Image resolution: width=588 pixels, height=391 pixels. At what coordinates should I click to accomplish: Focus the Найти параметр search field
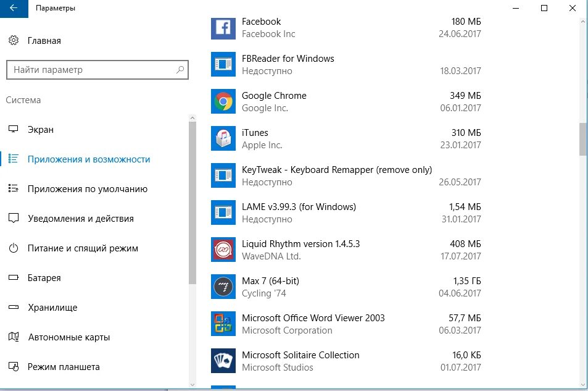coord(97,70)
